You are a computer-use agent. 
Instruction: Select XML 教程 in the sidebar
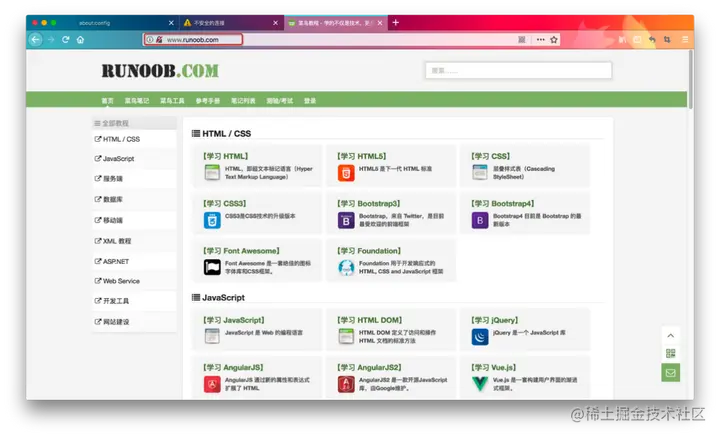[x=134, y=241]
